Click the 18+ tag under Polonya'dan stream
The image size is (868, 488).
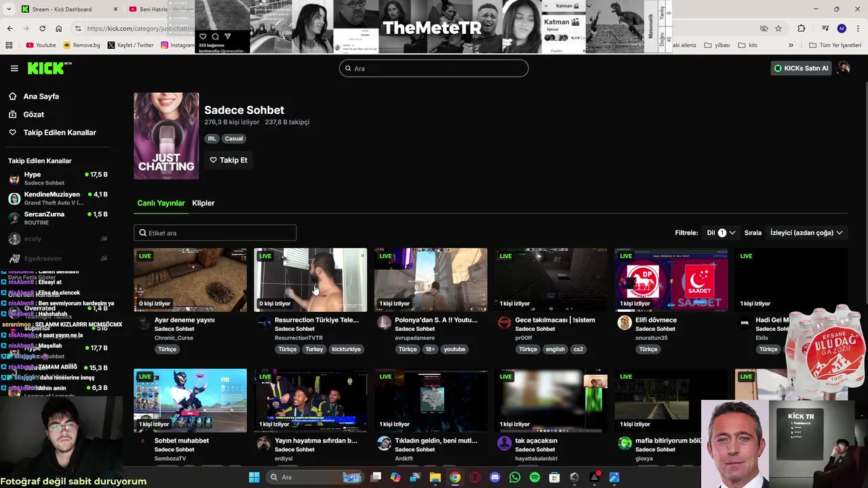(x=430, y=349)
